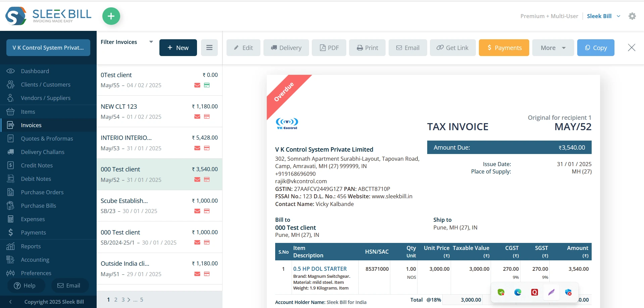The image size is (644, 308).
Task: Click the Edit invoice button
Action: click(x=243, y=48)
